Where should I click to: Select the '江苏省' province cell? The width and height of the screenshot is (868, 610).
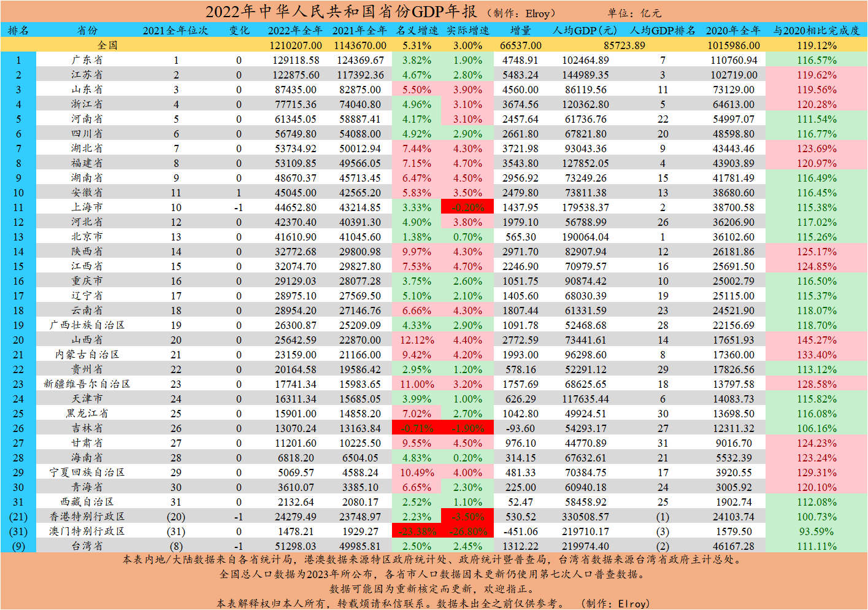tap(87, 74)
